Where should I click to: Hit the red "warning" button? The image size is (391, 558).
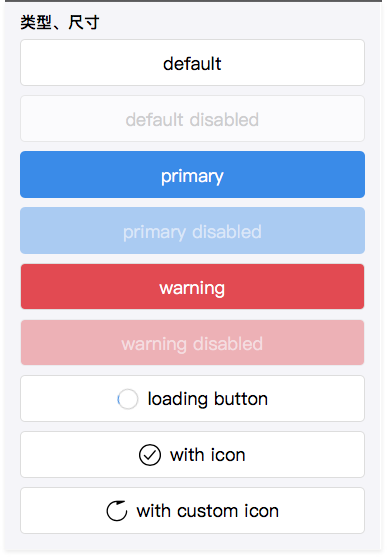[x=192, y=286]
